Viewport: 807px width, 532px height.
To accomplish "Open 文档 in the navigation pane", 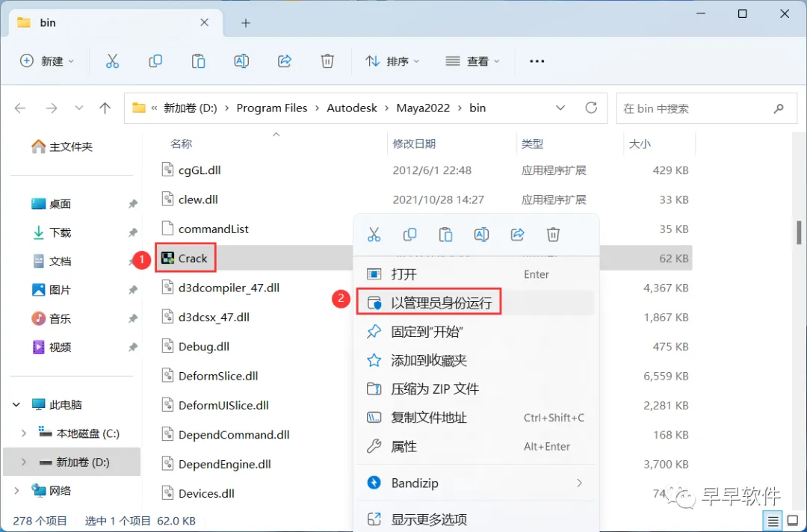I will [51, 262].
